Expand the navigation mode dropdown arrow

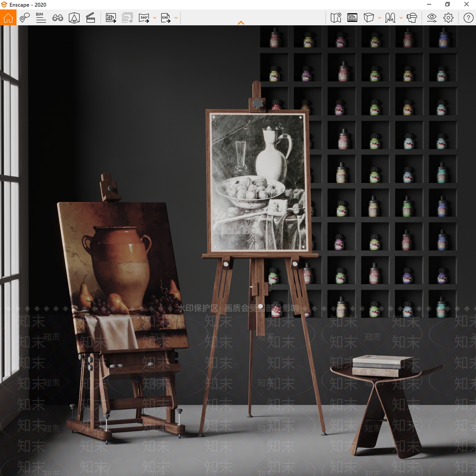(401, 18)
